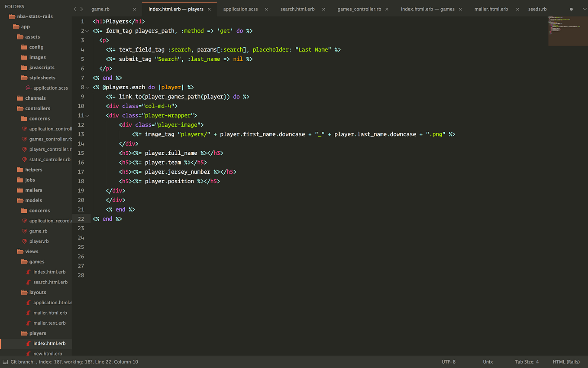Viewport: 588px width, 368px height.
Task: Collapse the player-wrapper div fold arrow on line 11
Action: [87, 115]
